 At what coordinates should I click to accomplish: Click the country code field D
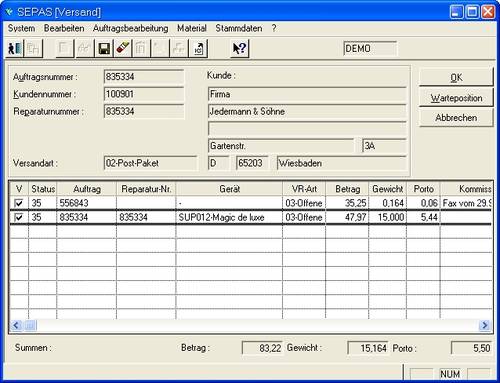[x=218, y=163]
